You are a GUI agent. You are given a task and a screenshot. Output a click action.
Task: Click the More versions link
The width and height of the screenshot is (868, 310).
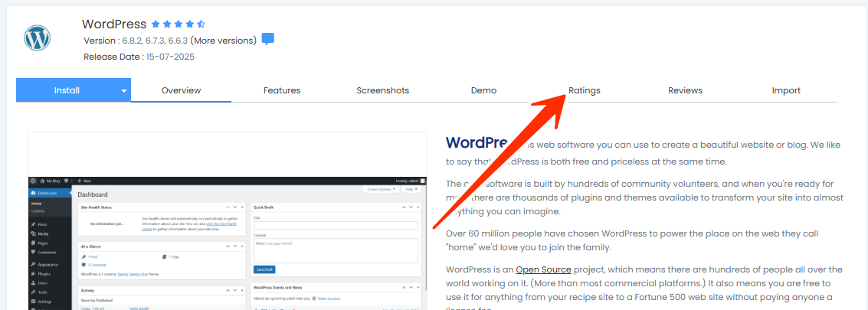pos(224,41)
